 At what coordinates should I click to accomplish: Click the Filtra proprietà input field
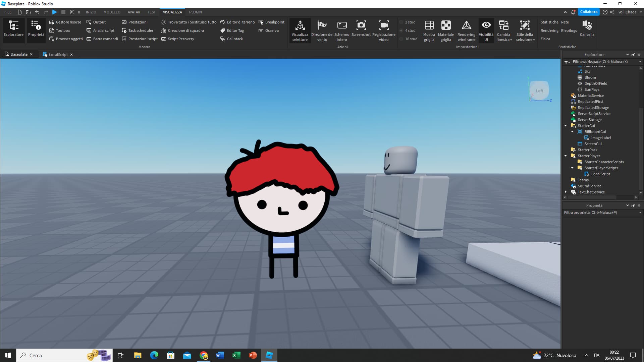[600, 212]
